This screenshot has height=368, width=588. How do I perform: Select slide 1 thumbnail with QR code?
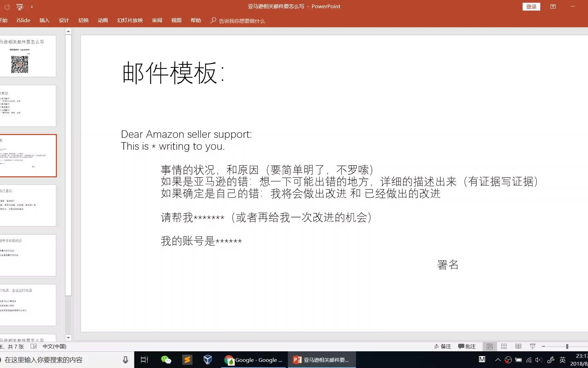tap(28, 56)
